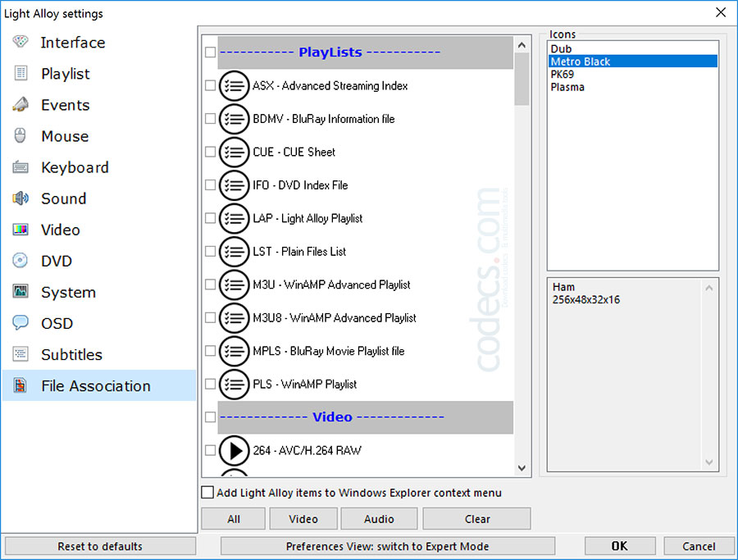
Task: Click the Video color-bars icon
Action: click(x=20, y=230)
